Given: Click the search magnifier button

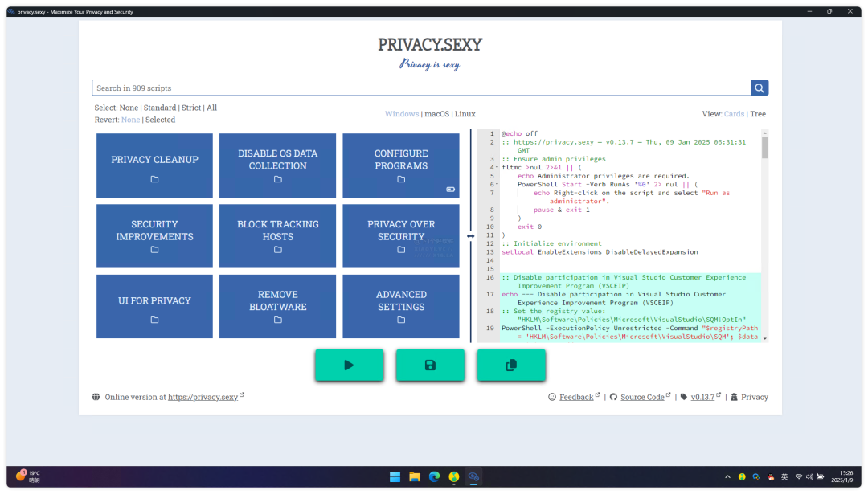Looking at the screenshot, I should pos(759,88).
